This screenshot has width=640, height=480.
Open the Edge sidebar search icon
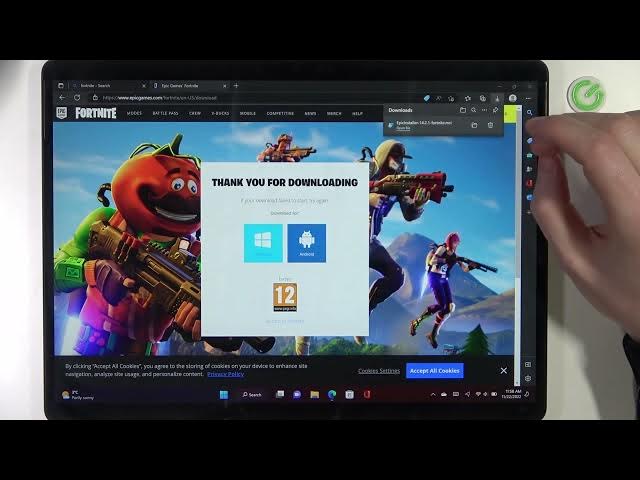[529, 112]
